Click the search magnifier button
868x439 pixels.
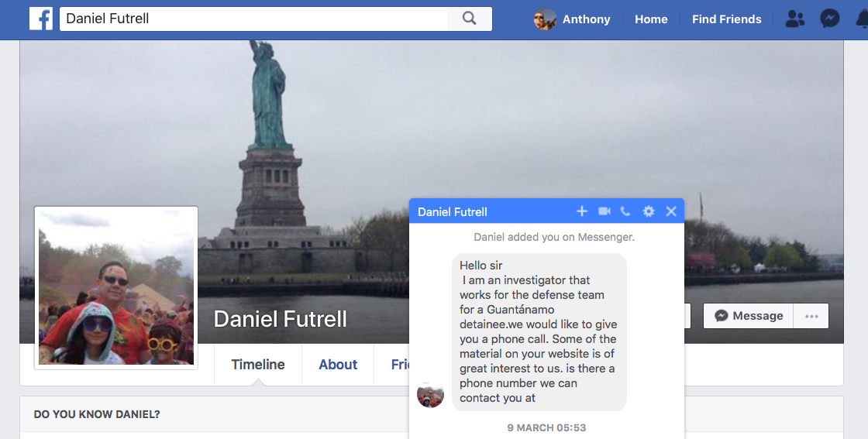(x=470, y=19)
